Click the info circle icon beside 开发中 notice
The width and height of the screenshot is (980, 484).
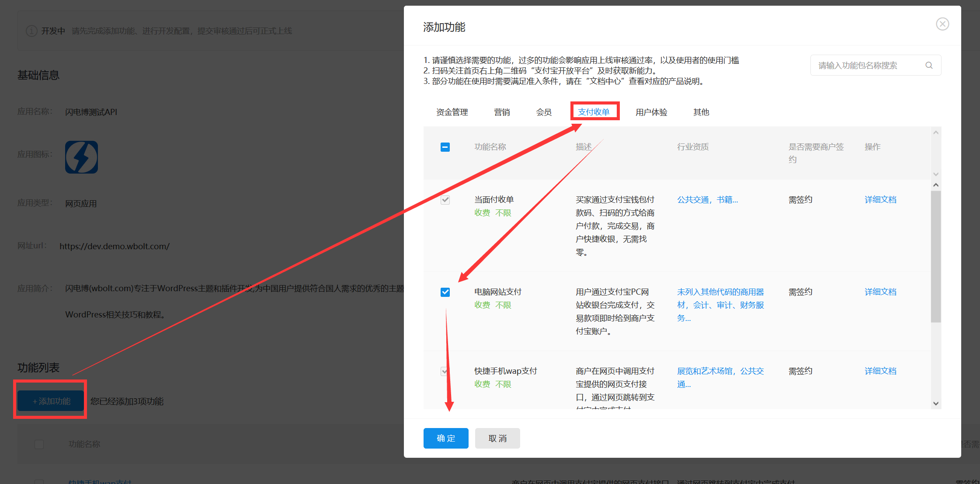pyautogui.click(x=31, y=31)
